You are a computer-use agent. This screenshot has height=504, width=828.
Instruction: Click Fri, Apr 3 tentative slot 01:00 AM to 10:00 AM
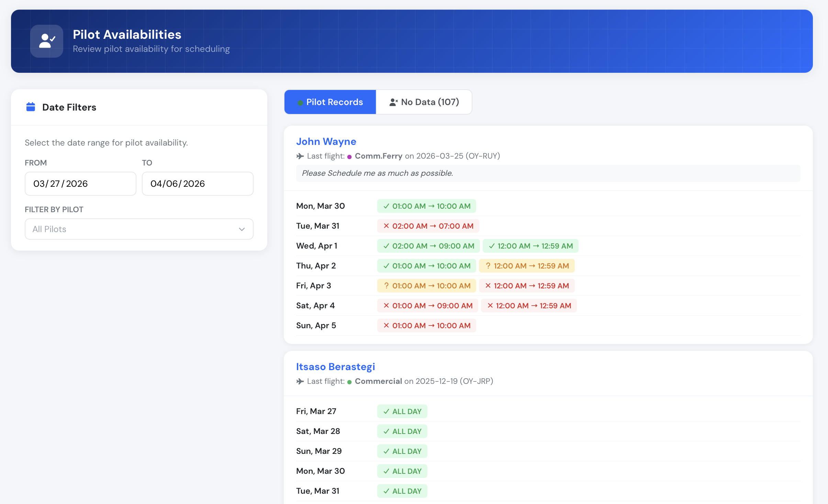coord(426,286)
